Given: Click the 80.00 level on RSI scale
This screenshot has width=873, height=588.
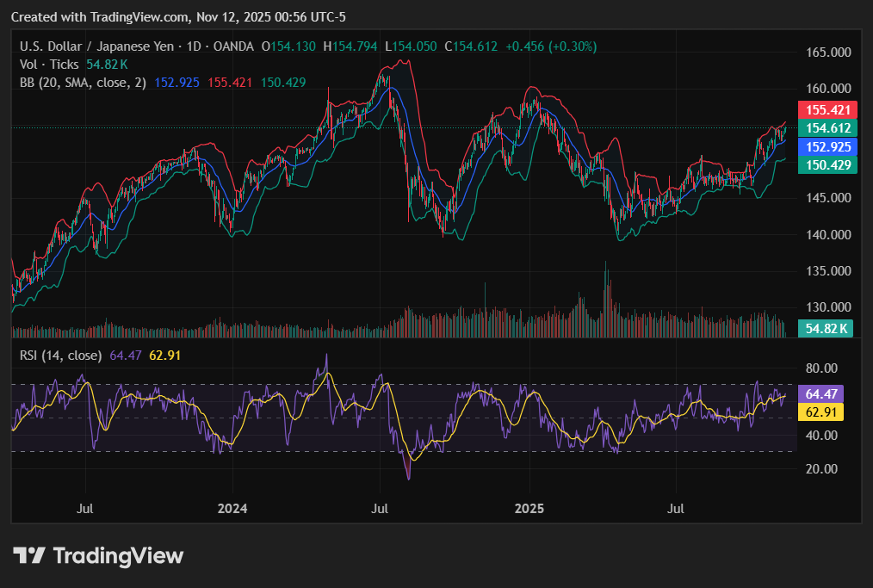Looking at the screenshot, I should (821, 368).
